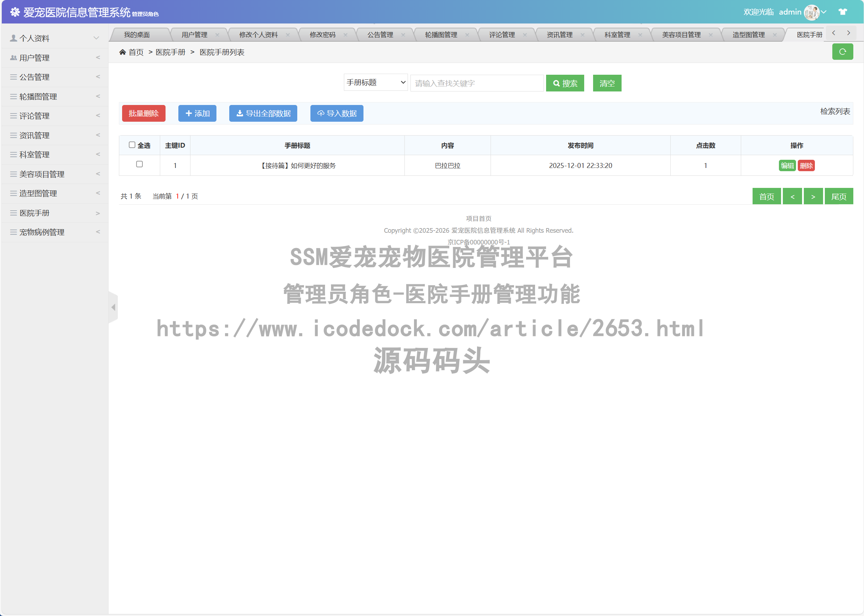Click the home icon in the breadcrumb

click(x=122, y=52)
